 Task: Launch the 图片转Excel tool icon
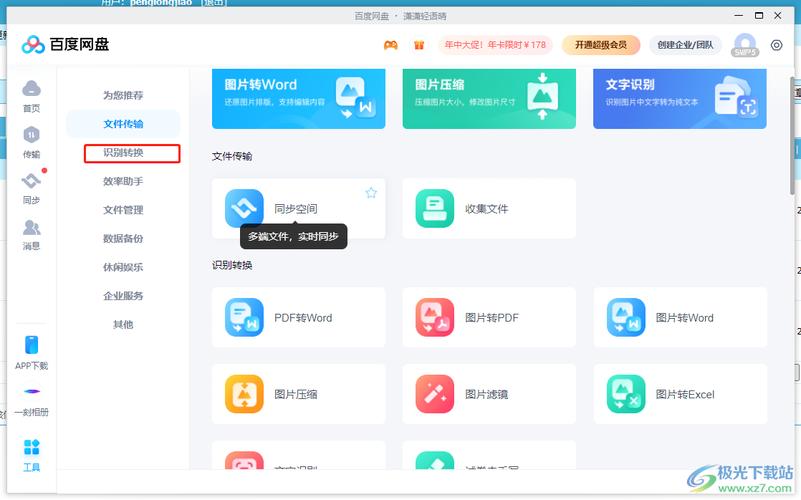coord(626,394)
